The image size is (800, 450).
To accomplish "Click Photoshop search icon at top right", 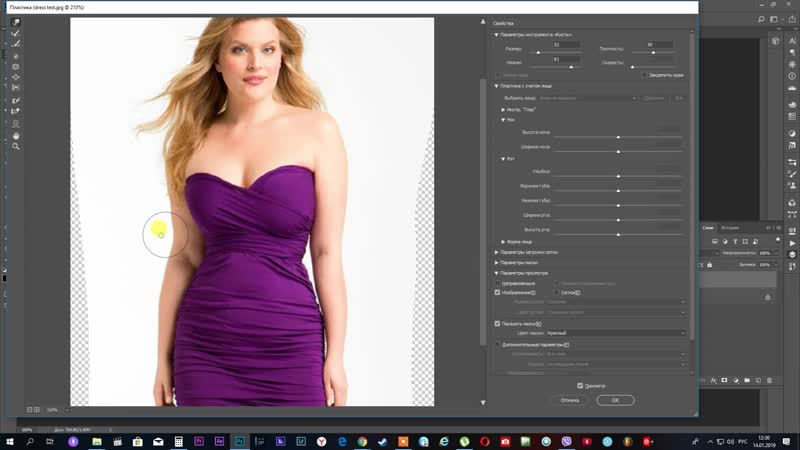I will [761, 19].
